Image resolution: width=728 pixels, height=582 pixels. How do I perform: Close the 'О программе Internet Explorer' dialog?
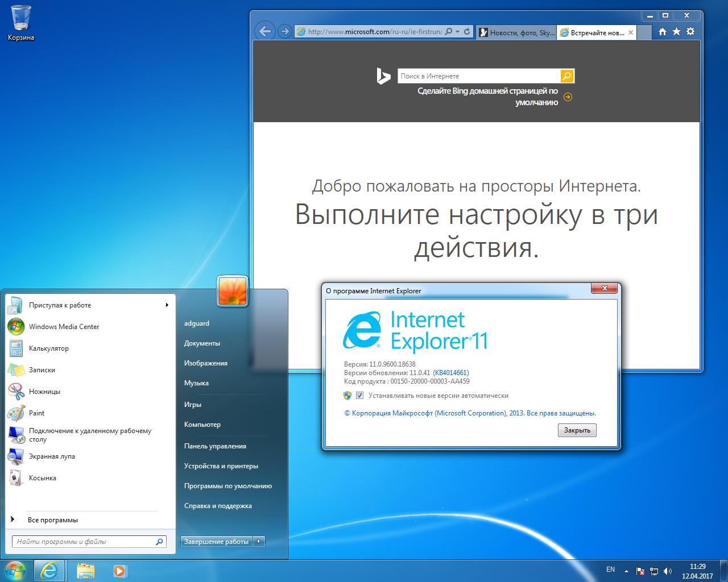point(605,288)
